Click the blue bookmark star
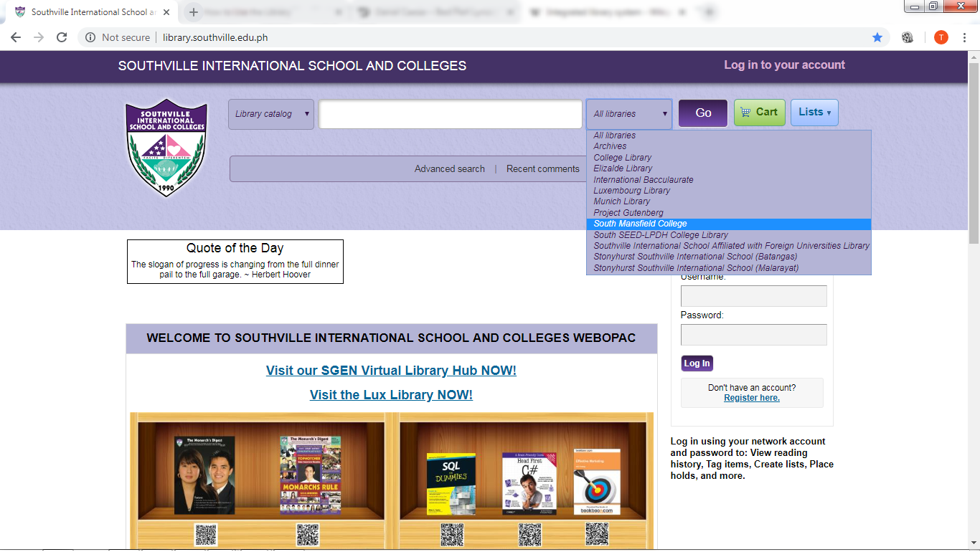This screenshot has height=552, width=980. 877,37
